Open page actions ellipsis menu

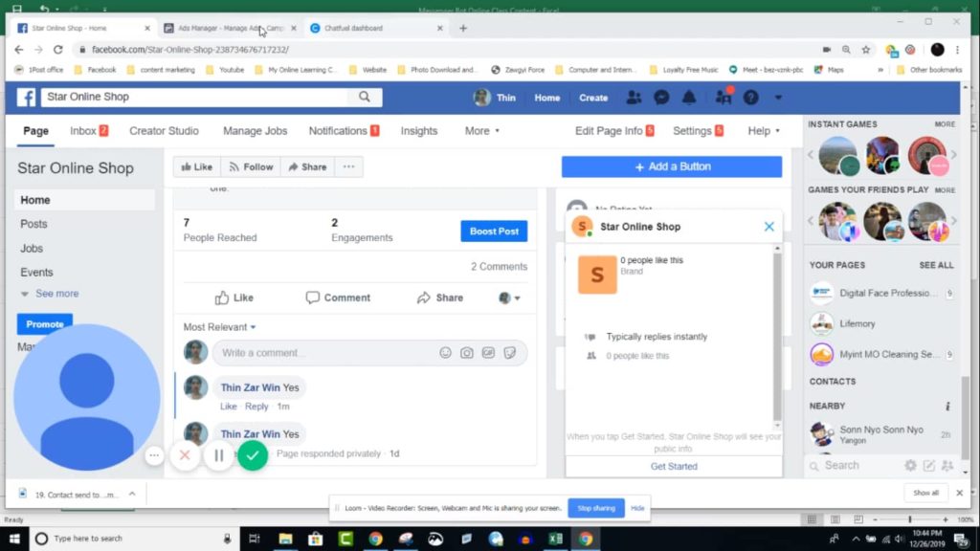[348, 166]
